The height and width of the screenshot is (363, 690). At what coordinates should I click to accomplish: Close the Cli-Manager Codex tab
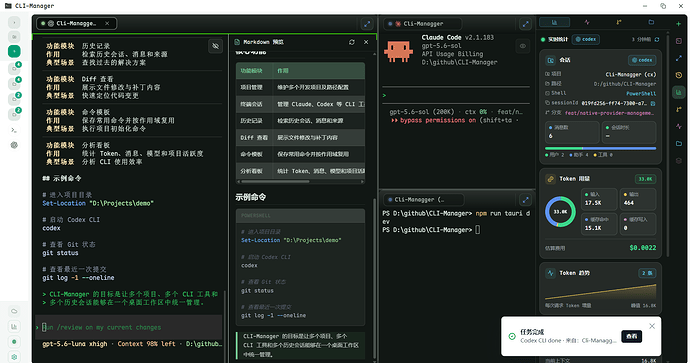tap(107, 24)
